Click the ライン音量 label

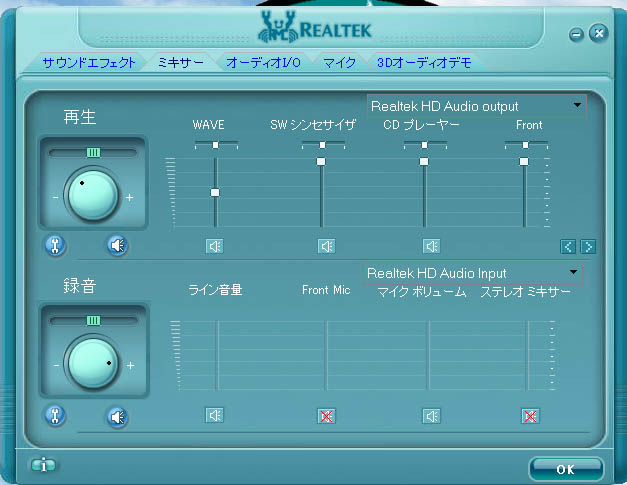click(x=215, y=290)
